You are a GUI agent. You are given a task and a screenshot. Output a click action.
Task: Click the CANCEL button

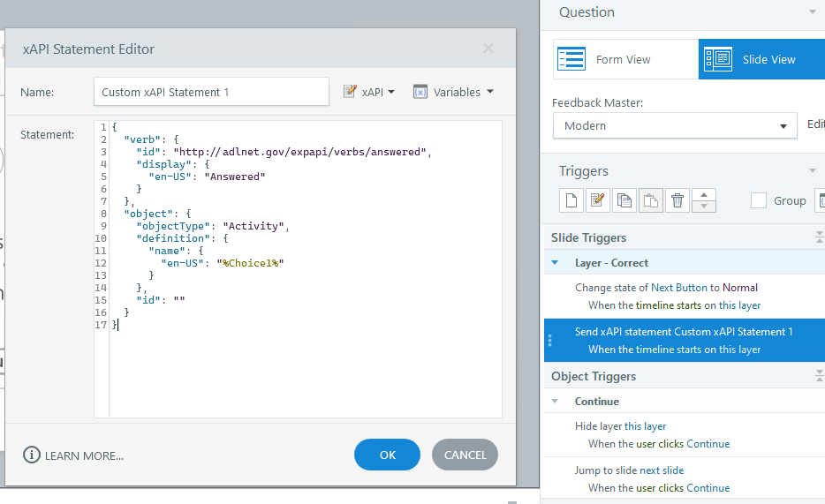tap(465, 455)
